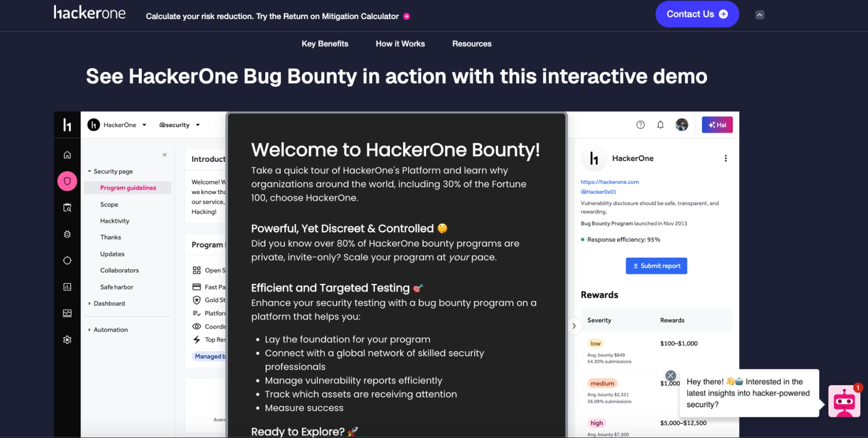Open the Return on Mitigation Calculator arrow
This screenshot has height=438, width=868.
[x=406, y=16]
